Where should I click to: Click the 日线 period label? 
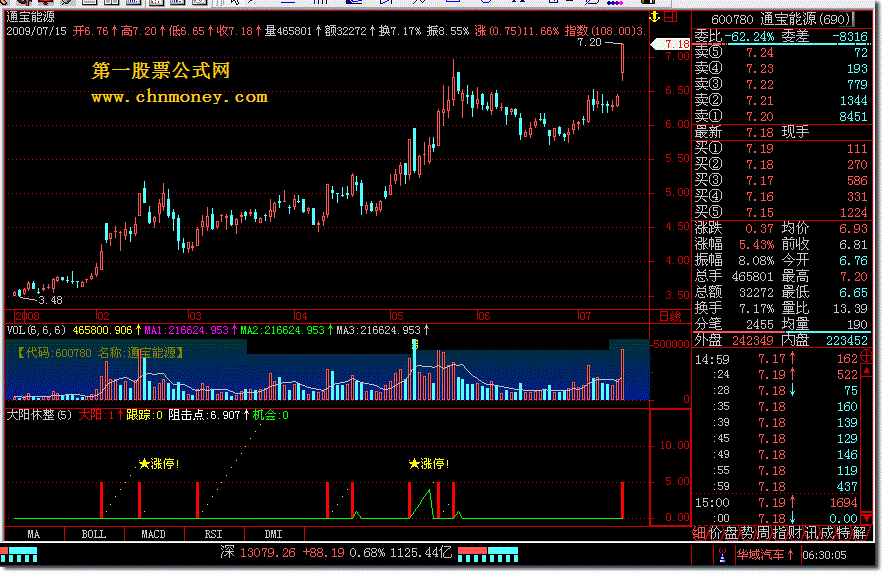[670, 317]
